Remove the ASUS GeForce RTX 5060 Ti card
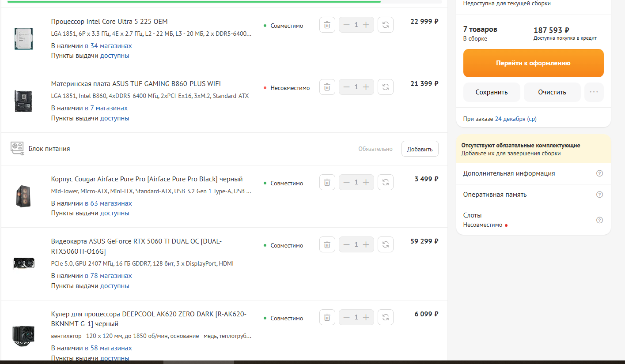Screen dimensions: 625x364 point(327,244)
